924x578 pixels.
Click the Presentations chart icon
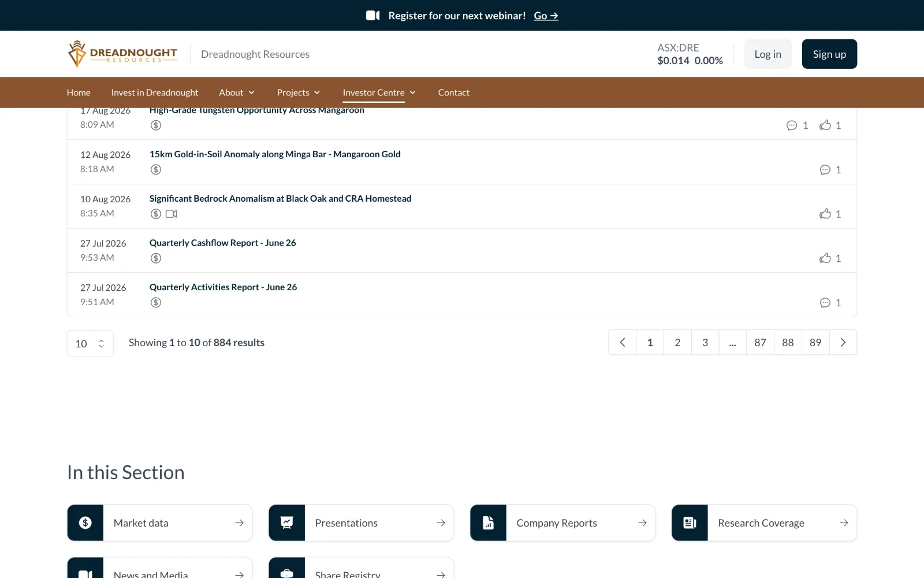pyautogui.click(x=287, y=523)
